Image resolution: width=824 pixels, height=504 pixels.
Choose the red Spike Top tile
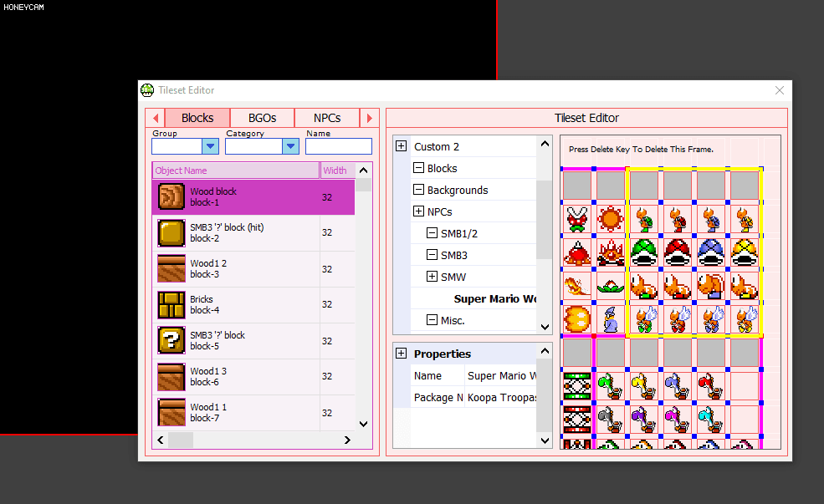pos(577,253)
